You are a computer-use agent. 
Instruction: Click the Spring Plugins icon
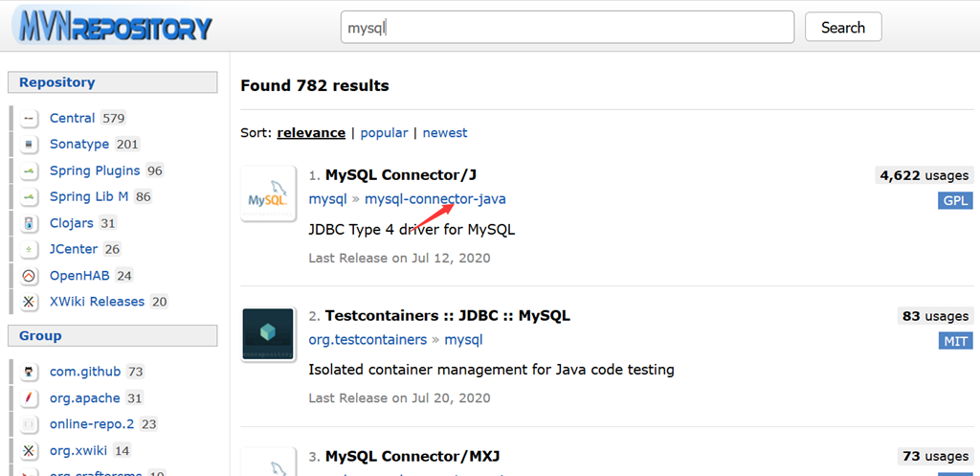[30, 170]
